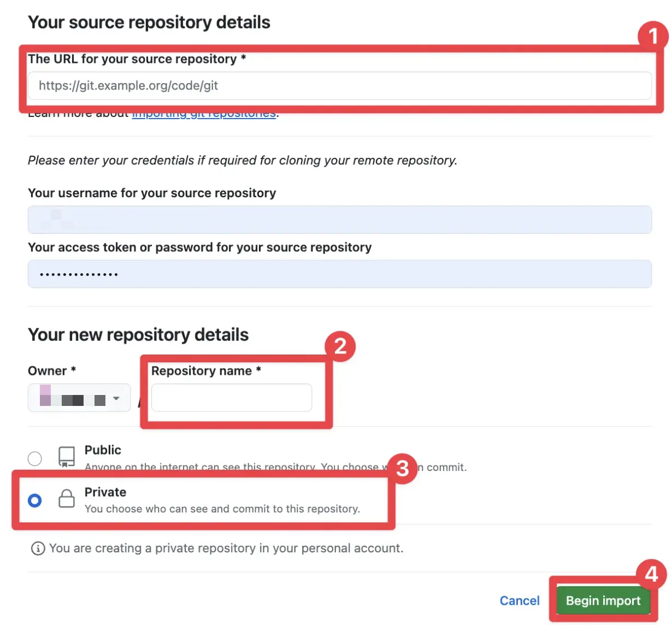
Task: Click the source repository URL input field
Action: (339, 86)
